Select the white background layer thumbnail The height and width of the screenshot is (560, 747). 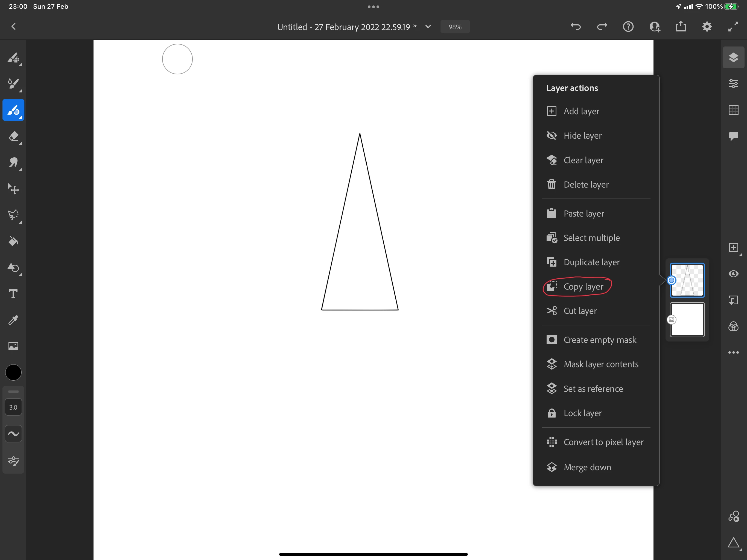point(687,320)
